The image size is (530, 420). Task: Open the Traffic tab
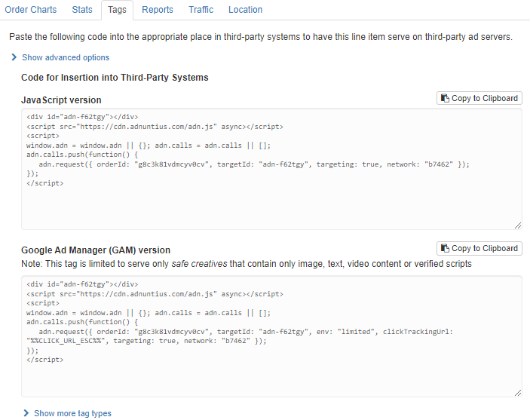pyautogui.click(x=201, y=10)
